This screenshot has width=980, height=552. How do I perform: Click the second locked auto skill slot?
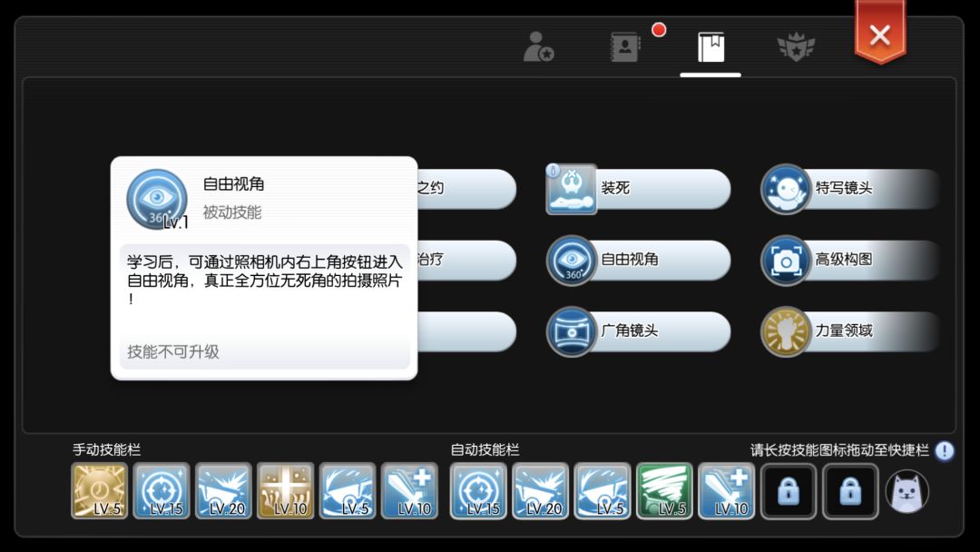(x=850, y=491)
